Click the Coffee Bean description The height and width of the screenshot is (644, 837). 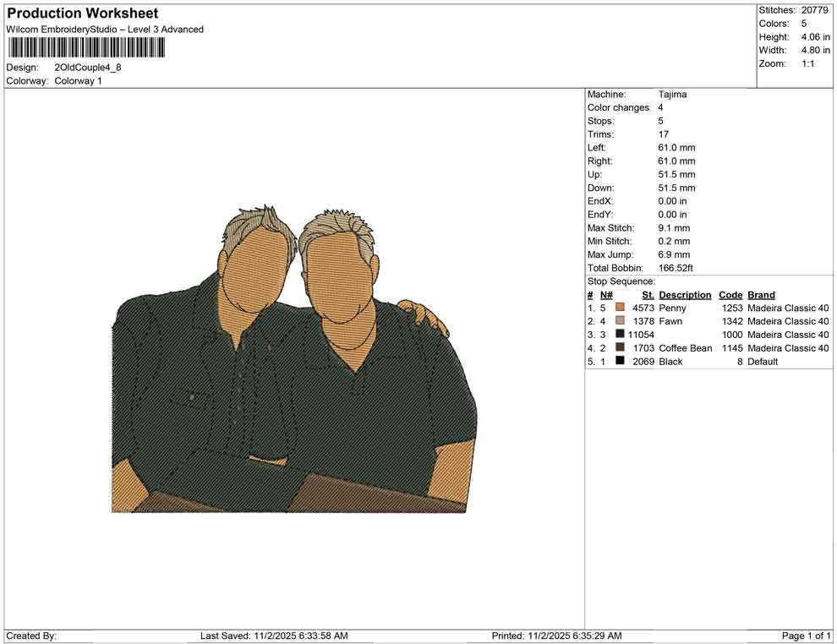(x=686, y=348)
